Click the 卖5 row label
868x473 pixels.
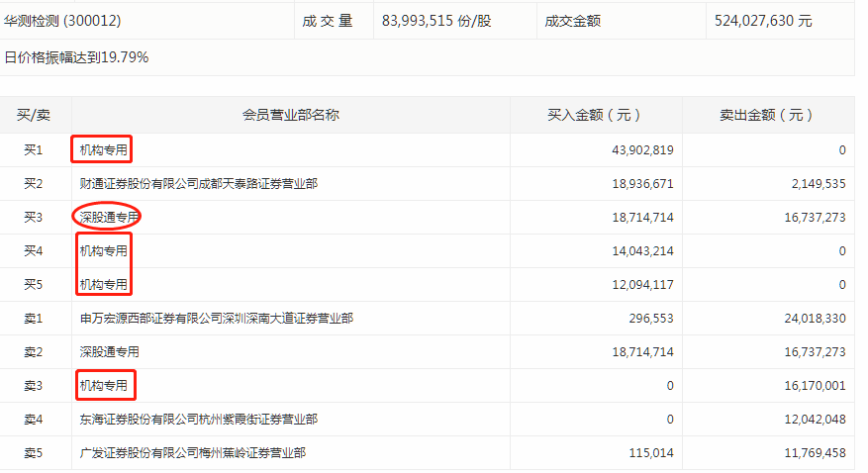[34, 453]
